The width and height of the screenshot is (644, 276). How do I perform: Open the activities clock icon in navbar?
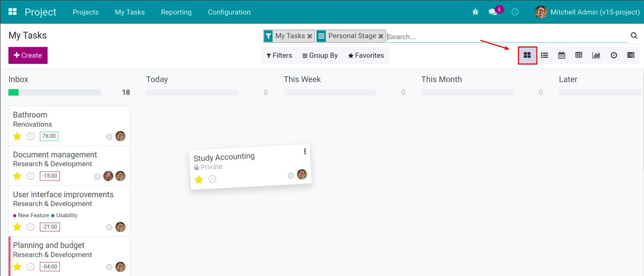point(515,12)
